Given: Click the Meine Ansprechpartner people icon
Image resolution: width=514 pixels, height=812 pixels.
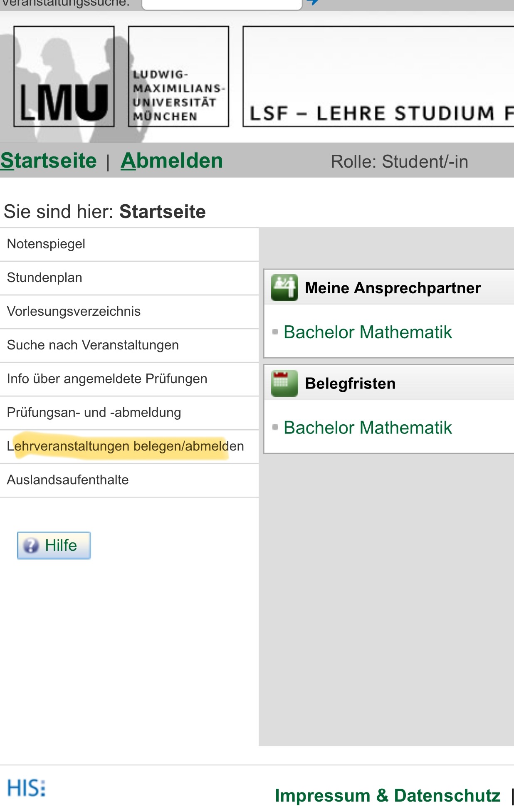Looking at the screenshot, I should pos(284,287).
